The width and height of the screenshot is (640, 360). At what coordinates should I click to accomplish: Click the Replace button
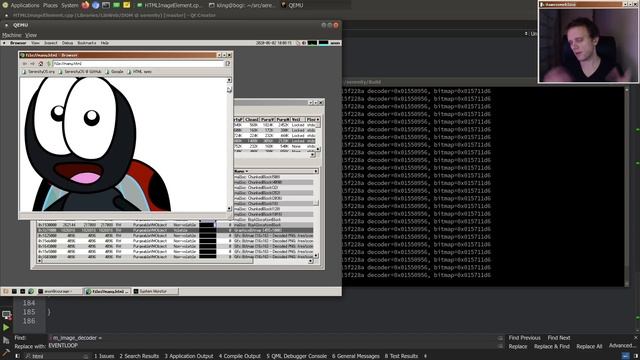518,347
